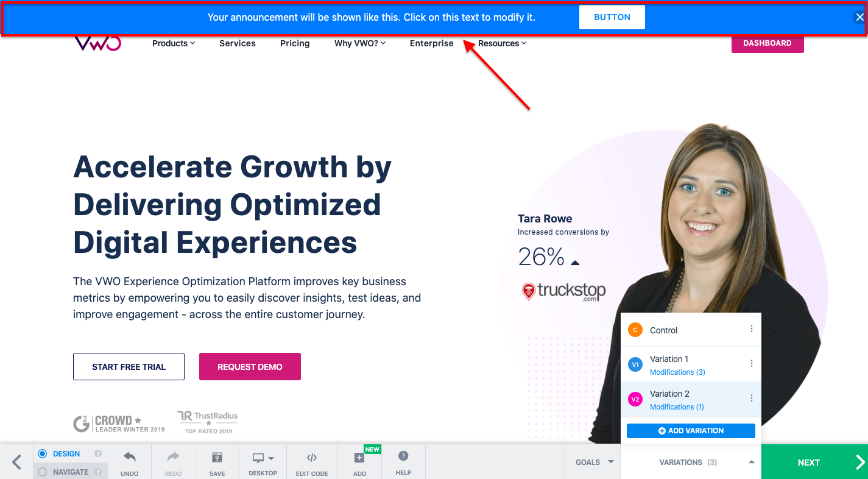Click the Accelerate Growth headline
This screenshot has height=479, width=868.
coord(232,205)
